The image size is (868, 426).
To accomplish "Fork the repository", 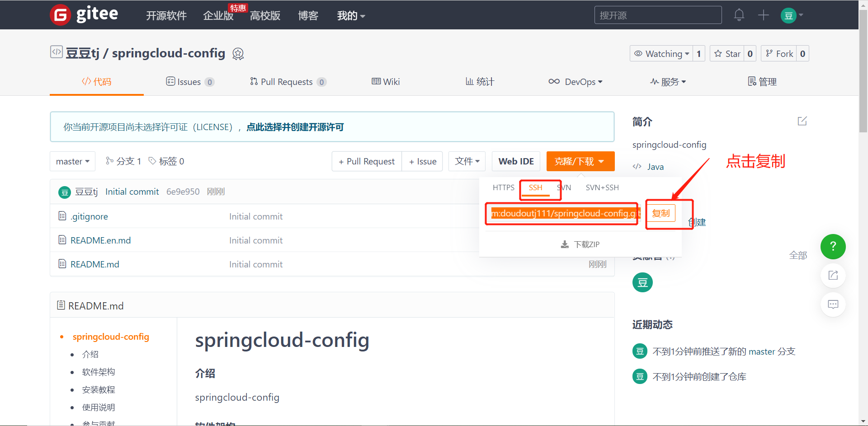I will coord(779,54).
